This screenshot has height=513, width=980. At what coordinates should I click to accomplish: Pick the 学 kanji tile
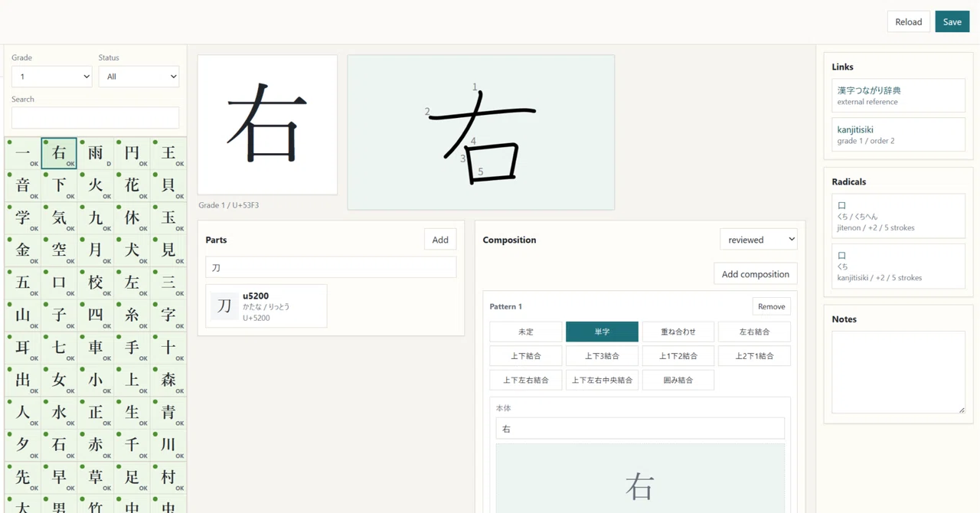[23, 218]
